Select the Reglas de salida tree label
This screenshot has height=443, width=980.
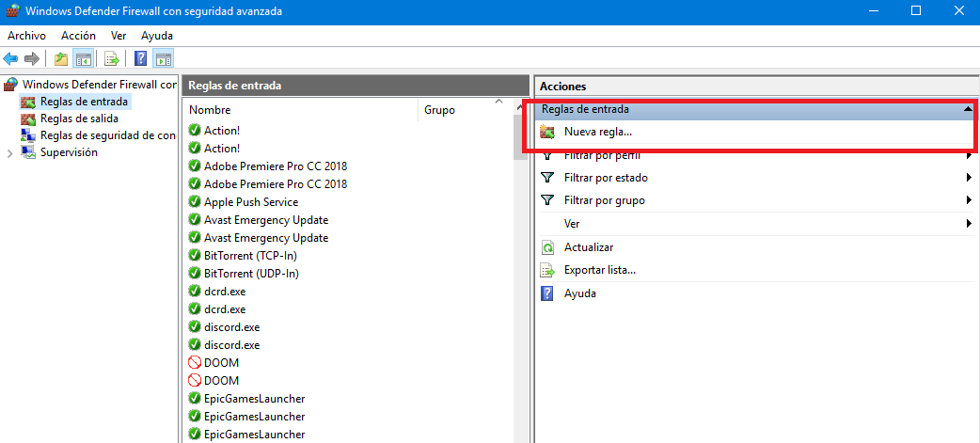pyautogui.click(x=79, y=119)
